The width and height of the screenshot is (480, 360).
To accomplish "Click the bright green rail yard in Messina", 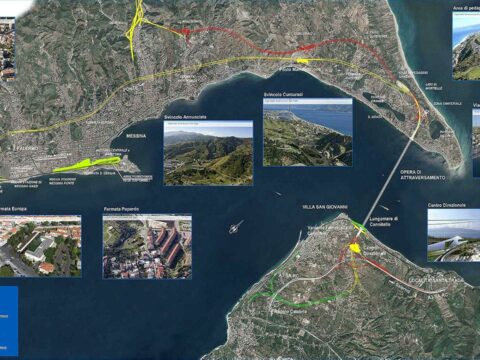I will pyautogui.click(x=87, y=165).
